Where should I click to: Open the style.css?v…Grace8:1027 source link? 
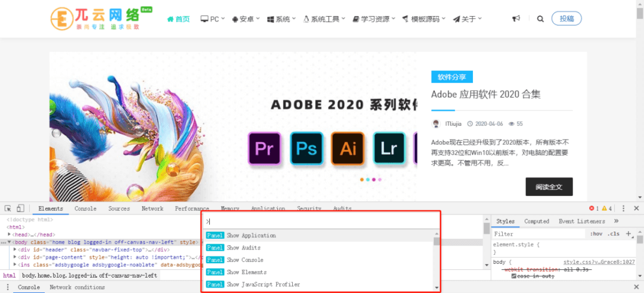(599, 262)
